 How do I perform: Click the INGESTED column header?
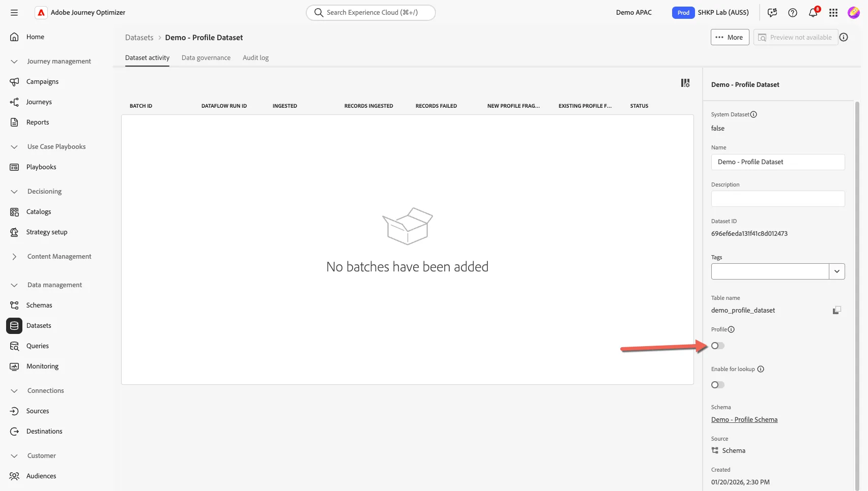click(284, 106)
